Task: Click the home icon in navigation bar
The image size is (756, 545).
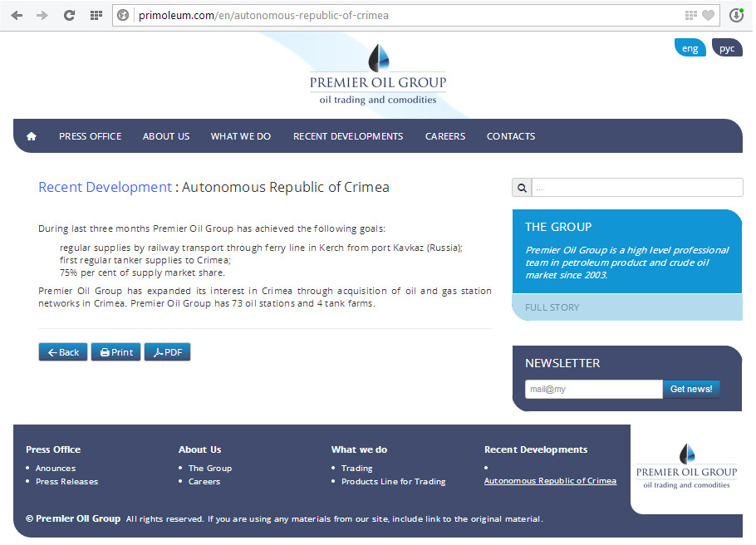Action: coord(32,136)
